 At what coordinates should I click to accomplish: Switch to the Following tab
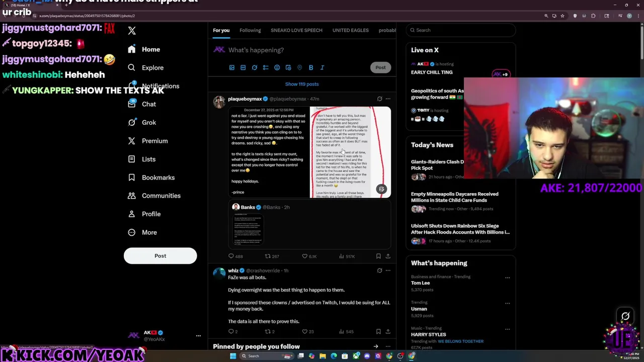(x=250, y=30)
